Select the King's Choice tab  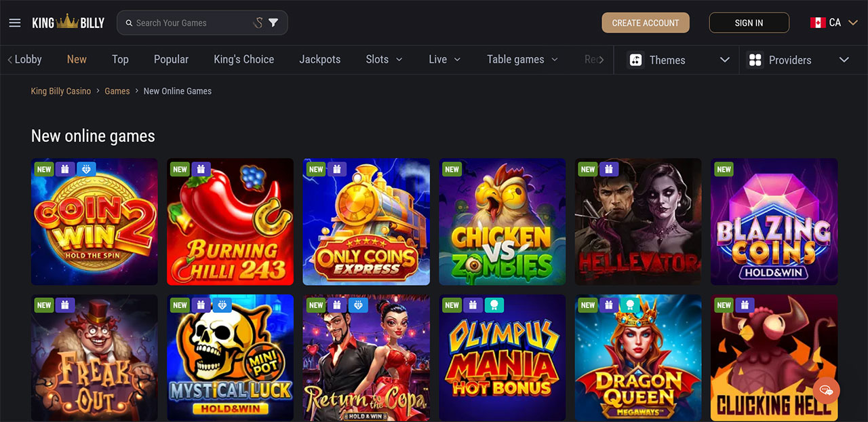pos(244,59)
